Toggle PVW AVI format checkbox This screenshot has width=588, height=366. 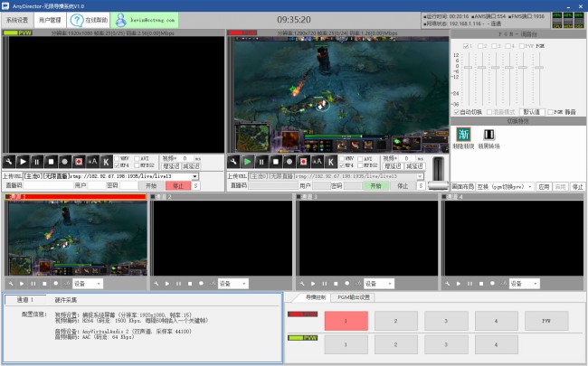pos(137,158)
